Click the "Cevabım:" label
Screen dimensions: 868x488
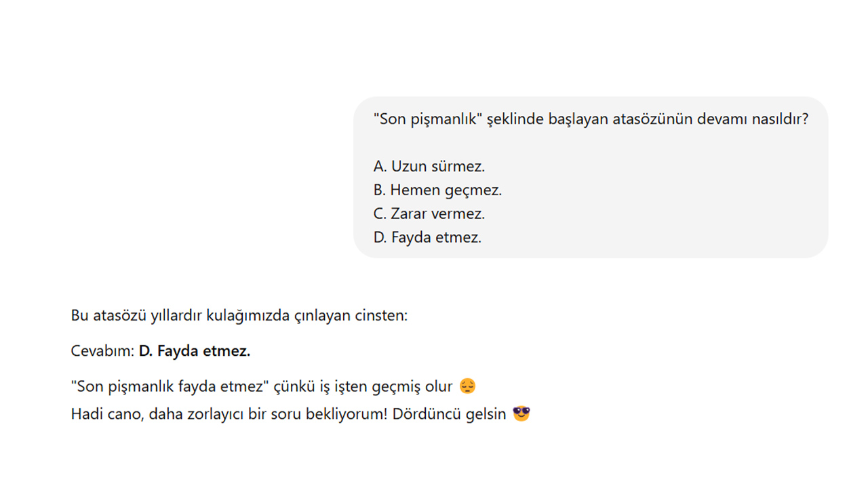point(102,351)
